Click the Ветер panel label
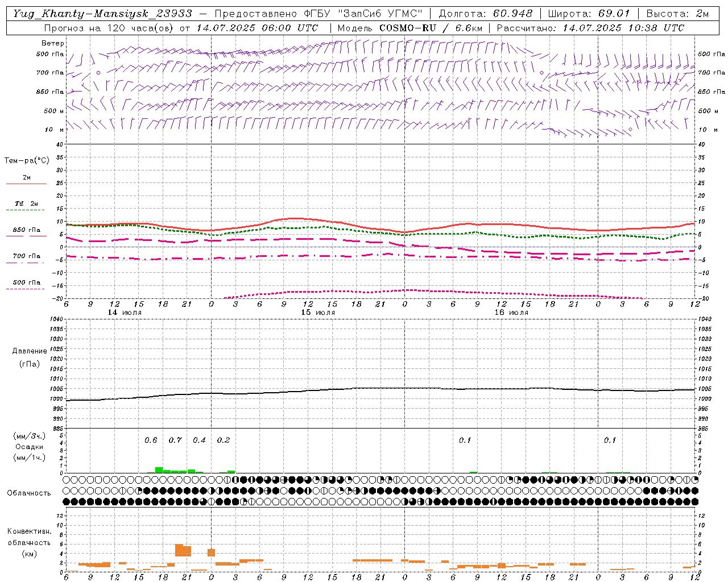728x582 pixels. pyautogui.click(x=53, y=43)
